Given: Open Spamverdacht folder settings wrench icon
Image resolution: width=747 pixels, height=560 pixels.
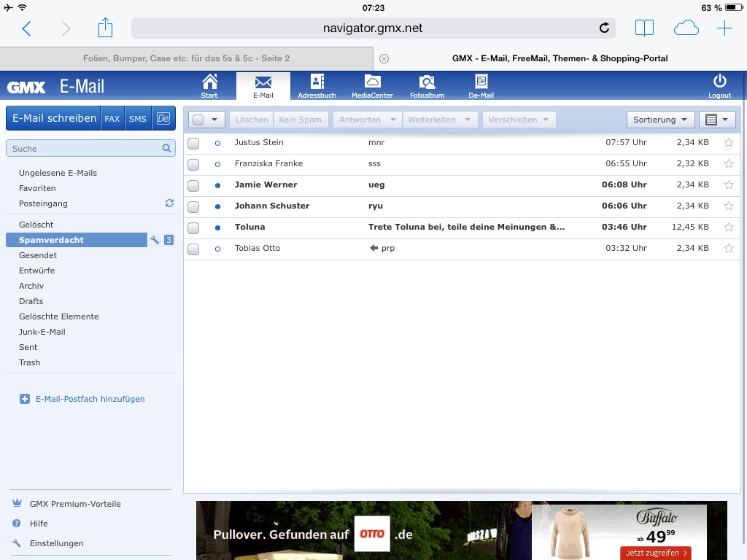Looking at the screenshot, I should coord(155,240).
